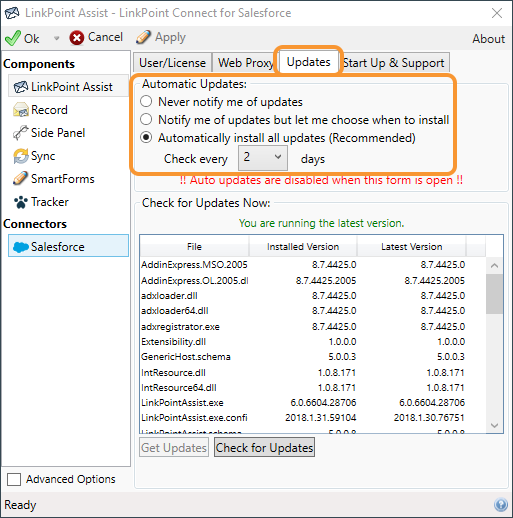Click latest version 2018.1.30.76751 cell
This screenshot has height=518, width=513.
coord(429,417)
